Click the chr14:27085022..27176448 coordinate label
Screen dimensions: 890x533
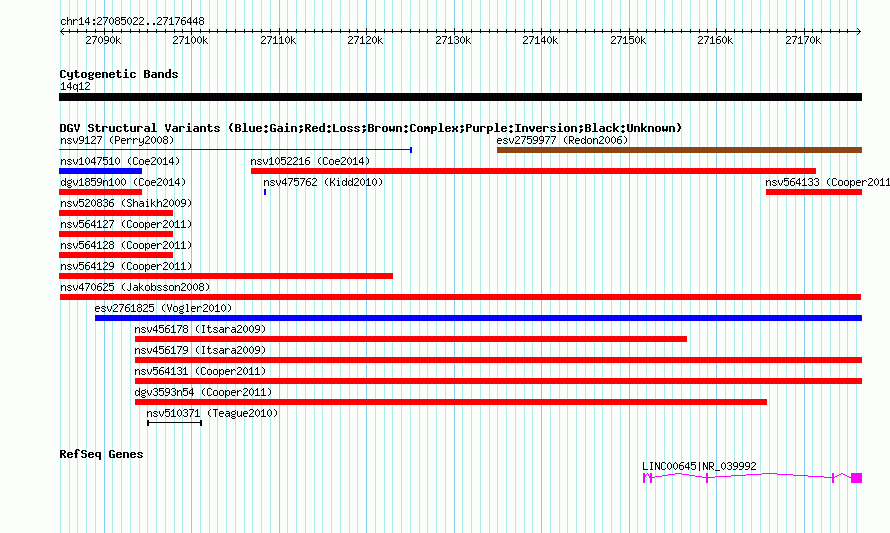coord(132,21)
